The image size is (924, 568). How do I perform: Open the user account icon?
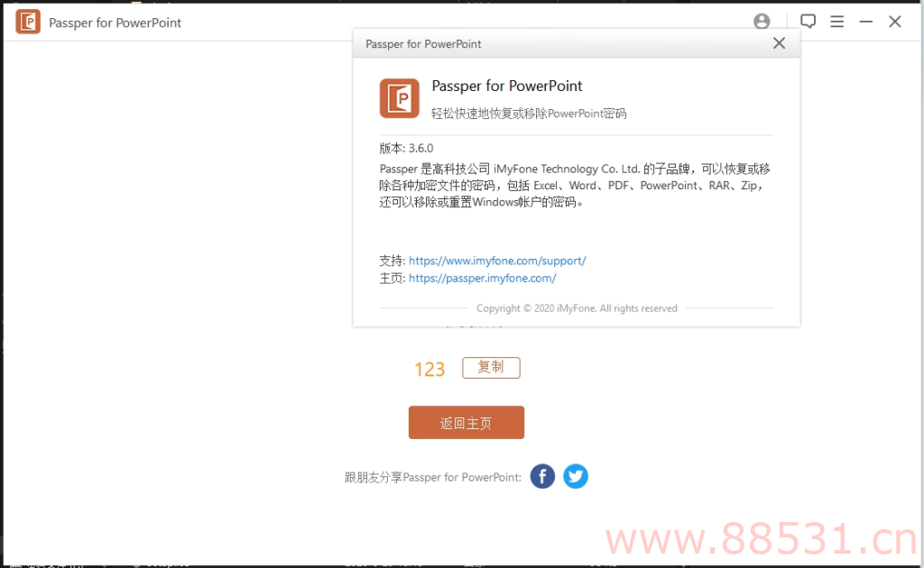click(762, 22)
